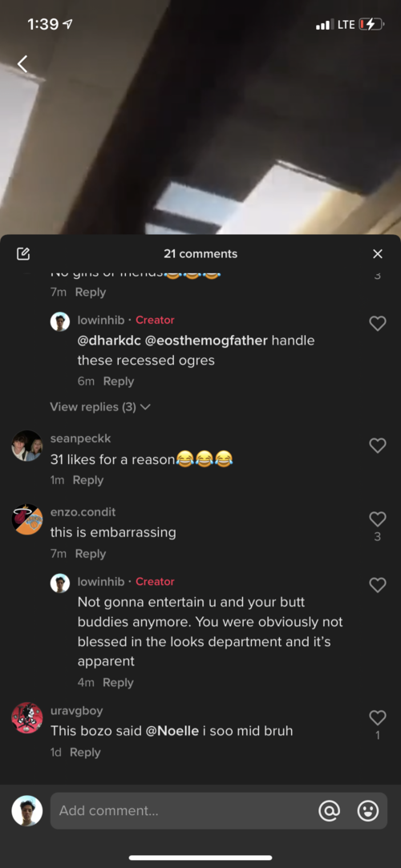Reply to enzo.condit's comment

pyautogui.click(x=91, y=554)
